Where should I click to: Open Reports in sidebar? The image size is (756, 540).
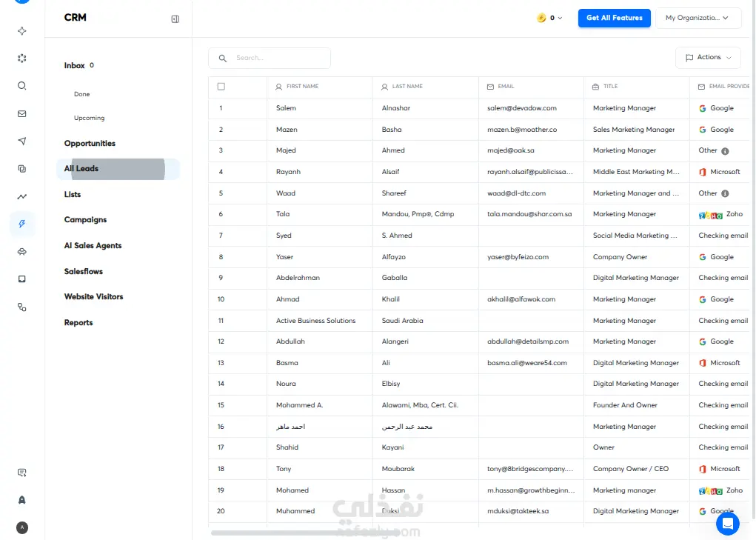click(x=78, y=322)
